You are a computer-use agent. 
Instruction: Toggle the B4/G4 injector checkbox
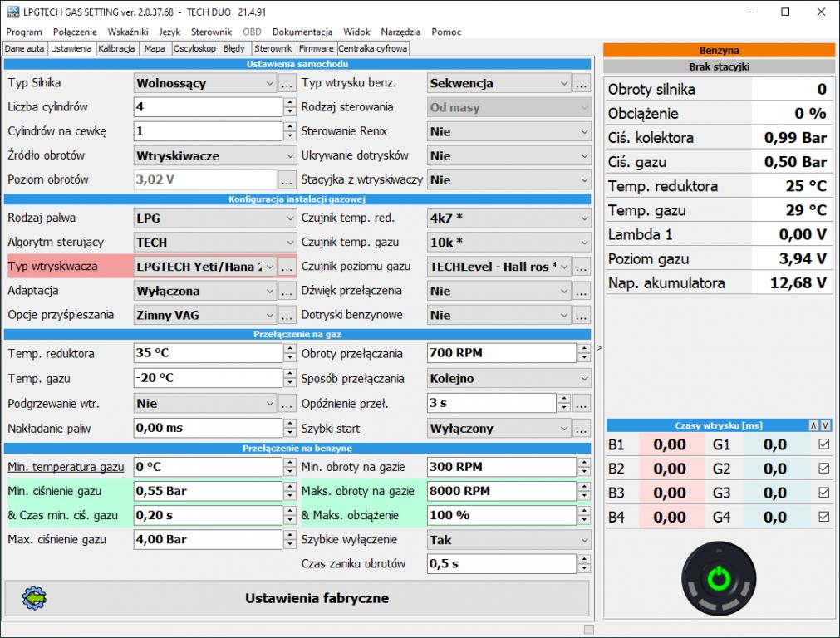824,517
